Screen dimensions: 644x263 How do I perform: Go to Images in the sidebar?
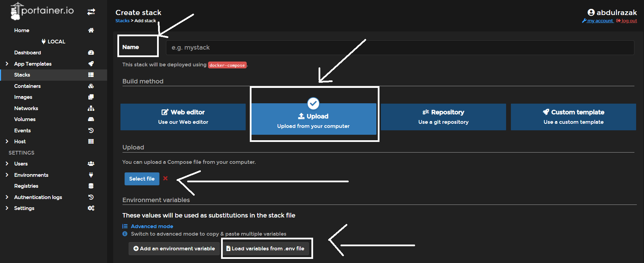(23, 97)
